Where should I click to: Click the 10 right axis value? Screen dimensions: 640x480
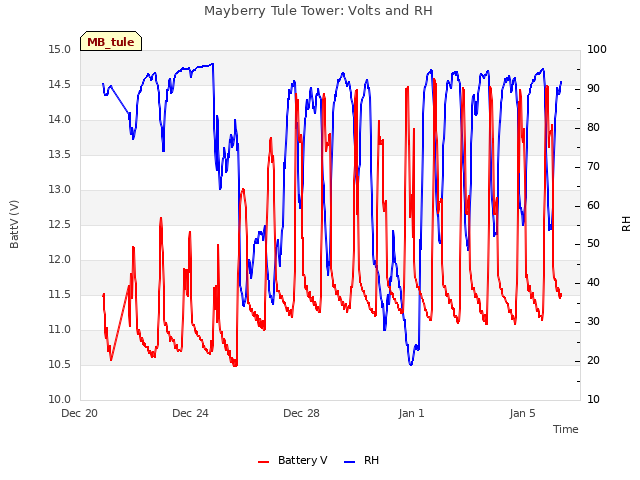593,400
